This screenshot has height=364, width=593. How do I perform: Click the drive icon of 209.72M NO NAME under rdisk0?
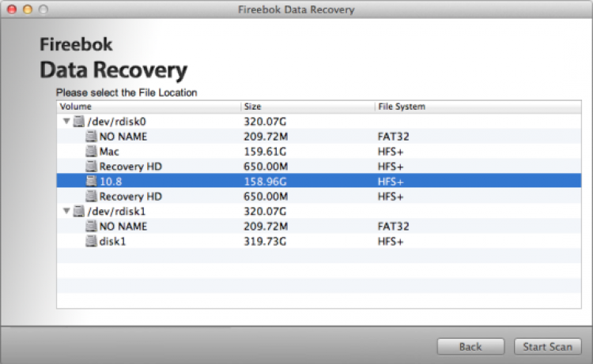point(91,137)
